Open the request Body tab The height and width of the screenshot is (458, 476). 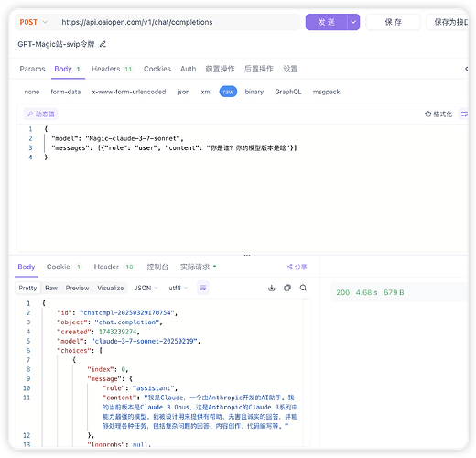click(68, 69)
